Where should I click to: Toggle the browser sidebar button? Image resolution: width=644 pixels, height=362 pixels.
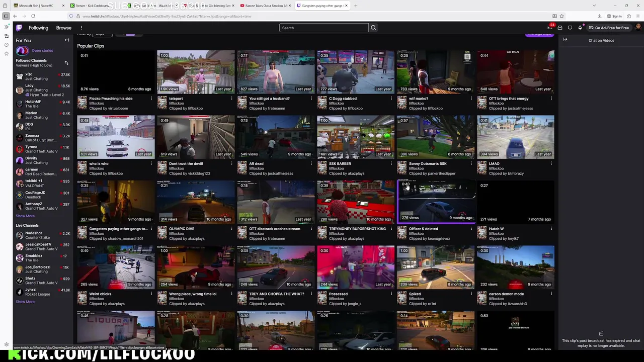point(6,16)
